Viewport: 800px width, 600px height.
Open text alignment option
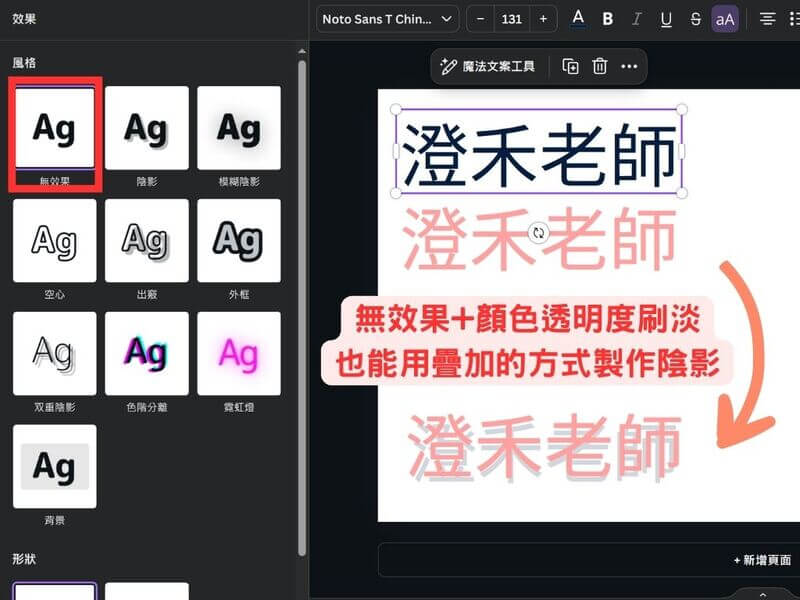click(x=767, y=19)
